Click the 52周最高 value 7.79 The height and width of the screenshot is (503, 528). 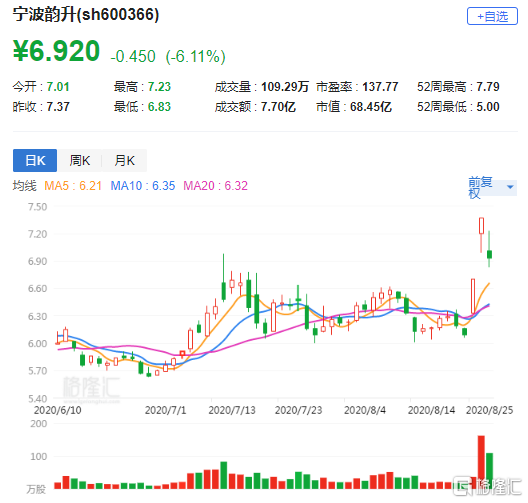[488, 87]
